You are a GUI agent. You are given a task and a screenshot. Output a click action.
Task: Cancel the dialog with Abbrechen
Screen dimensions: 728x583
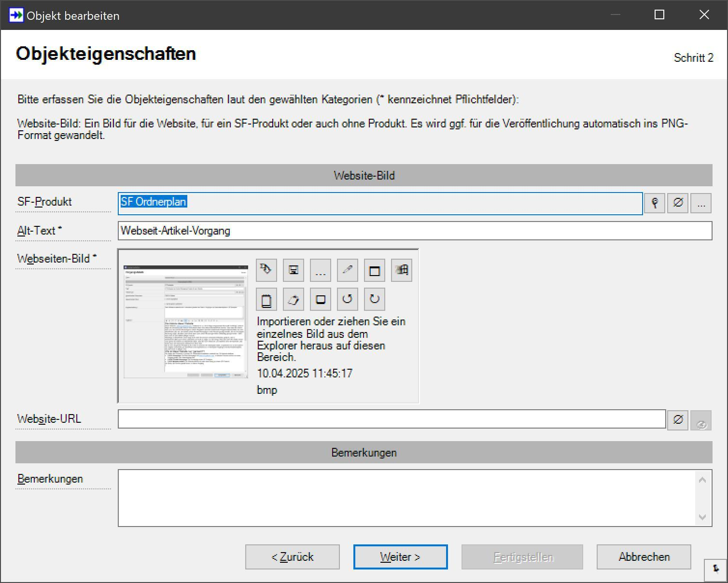[644, 557]
